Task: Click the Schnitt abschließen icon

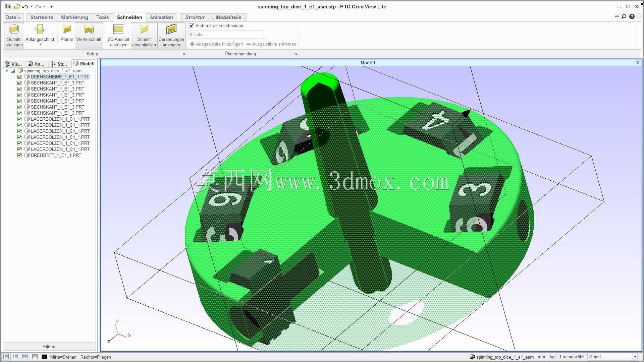Action: tap(144, 35)
